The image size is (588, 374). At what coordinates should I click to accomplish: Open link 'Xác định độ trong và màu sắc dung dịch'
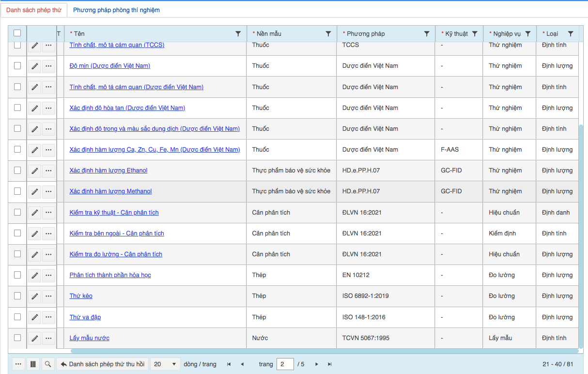coord(155,129)
